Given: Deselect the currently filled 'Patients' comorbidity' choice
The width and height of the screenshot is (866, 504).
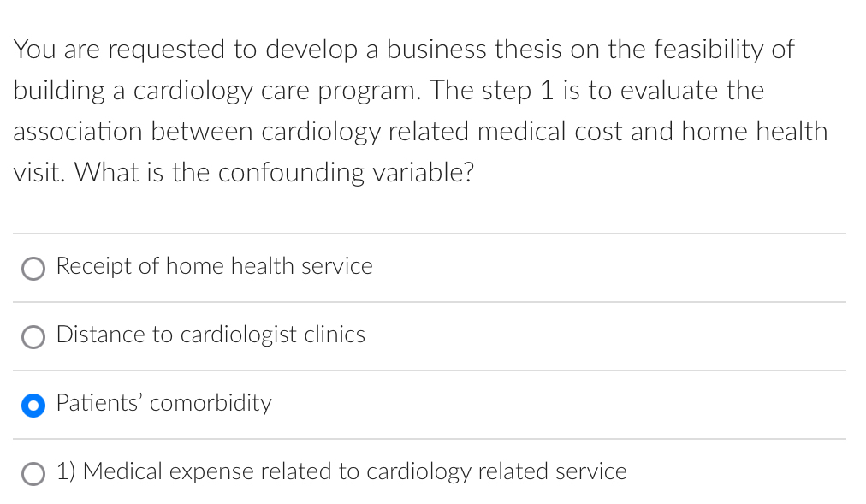Looking at the screenshot, I should point(33,405).
